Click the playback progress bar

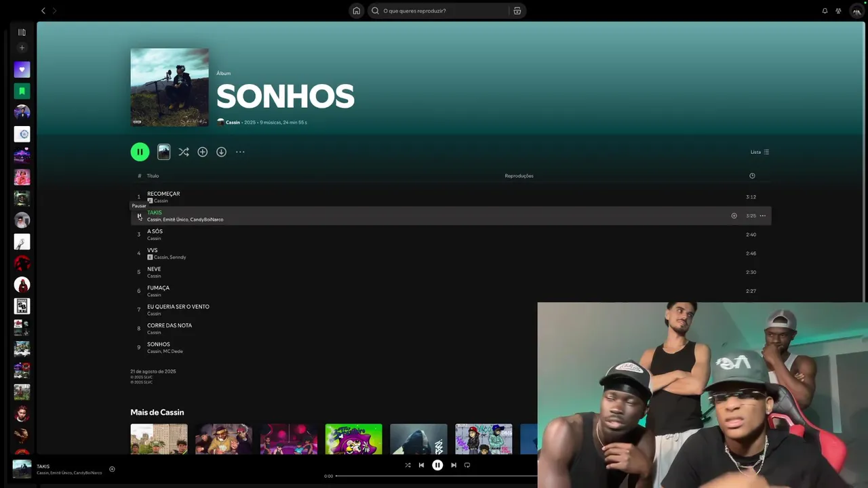437,476
